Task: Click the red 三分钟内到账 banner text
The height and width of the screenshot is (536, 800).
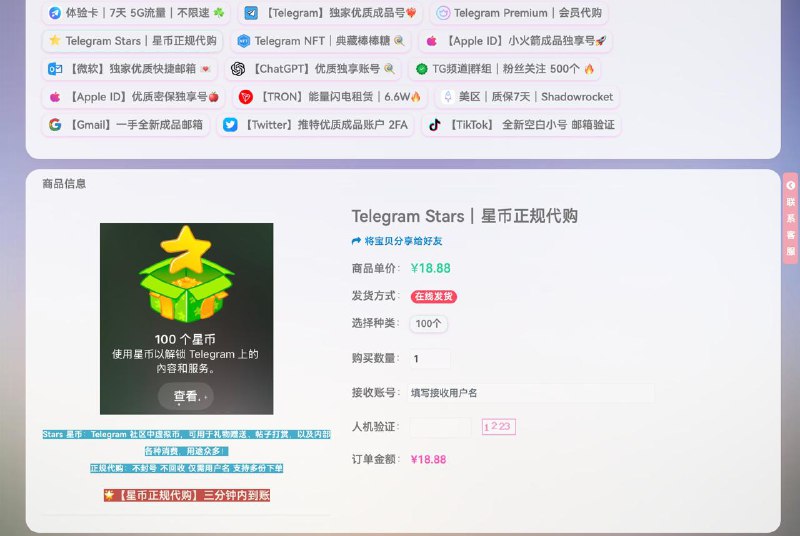Action: pyautogui.click(x=187, y=495)
